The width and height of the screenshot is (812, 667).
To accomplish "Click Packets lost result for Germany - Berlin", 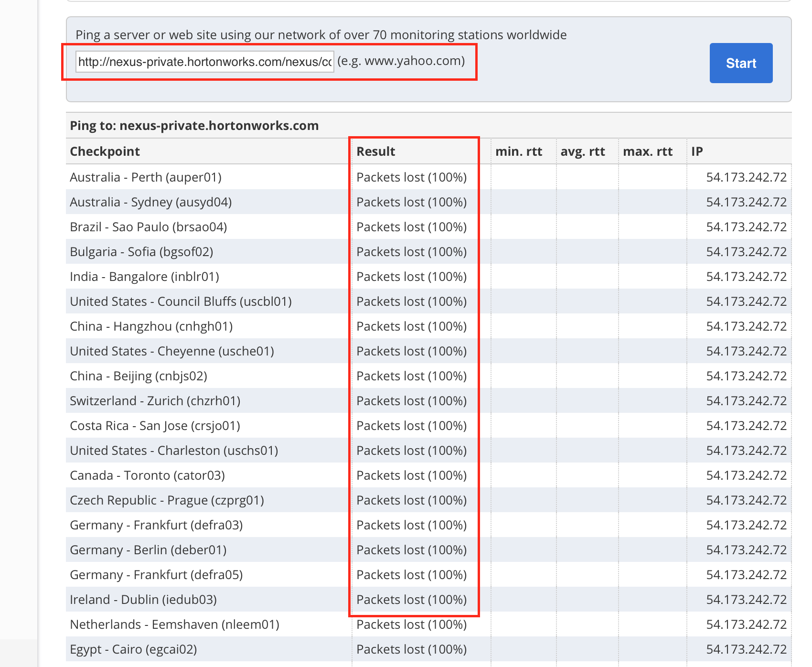I will [x=411, y=550].
